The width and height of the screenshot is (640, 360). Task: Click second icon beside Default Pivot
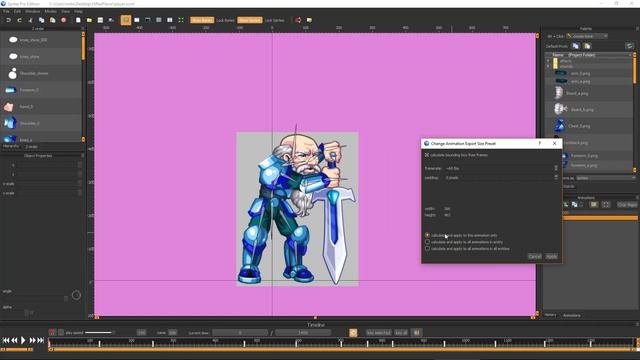click(x=587, y=46)
